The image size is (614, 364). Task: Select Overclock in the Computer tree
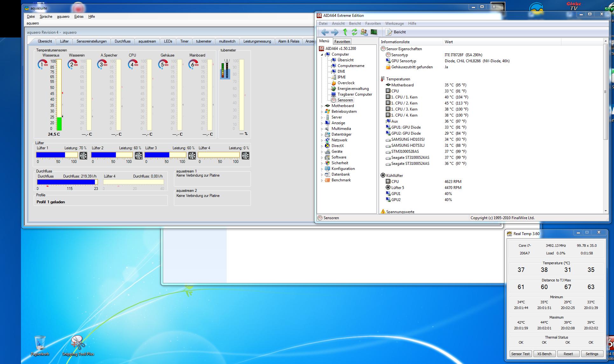[x=346, y=83]
